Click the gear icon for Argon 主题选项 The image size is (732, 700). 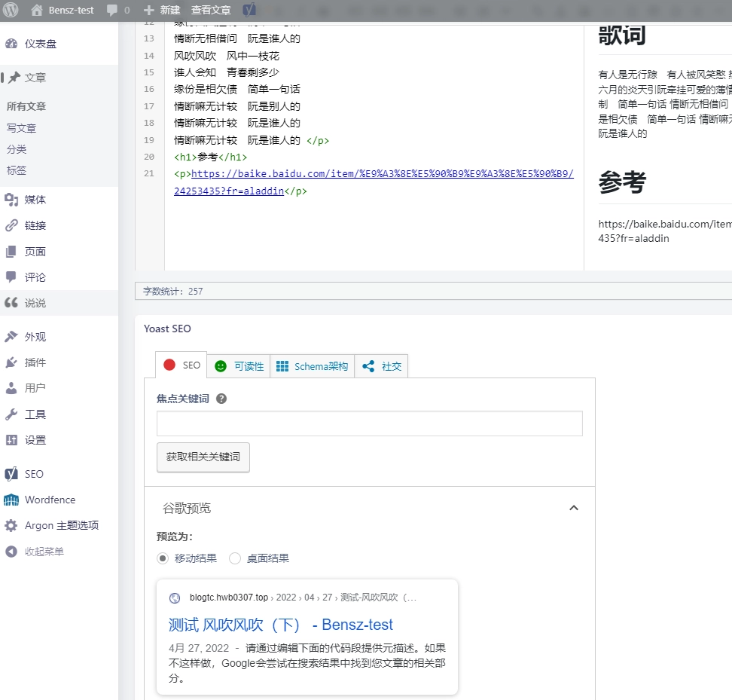click(11, 525)
